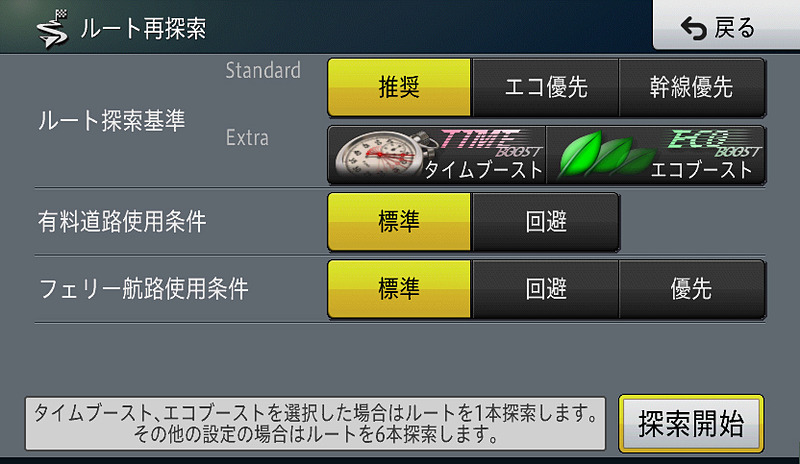Start search with 探索開始 button
The width and height of the screenshot is (800, 464).
coord(691,424)
